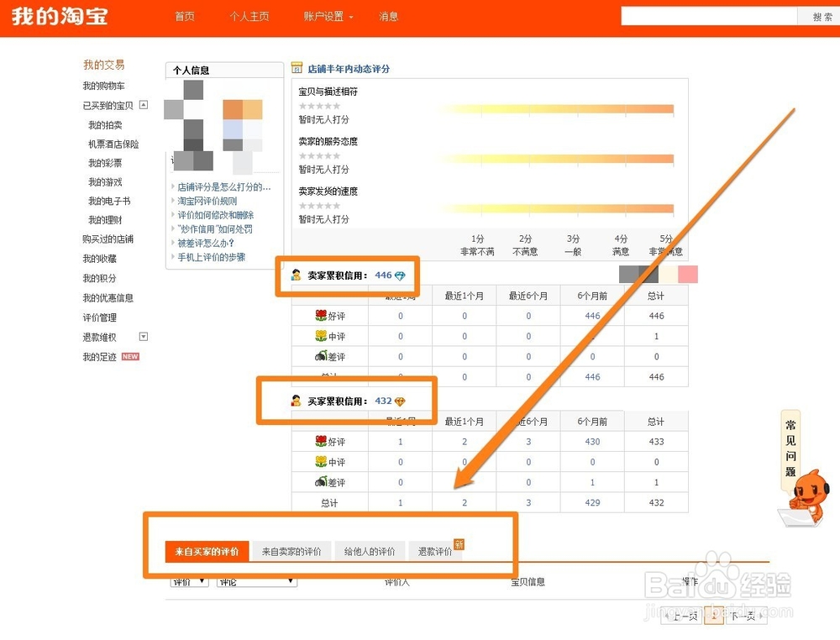
Task: Open 我的优惠信息 in sidebar
Action: point(108,298)
